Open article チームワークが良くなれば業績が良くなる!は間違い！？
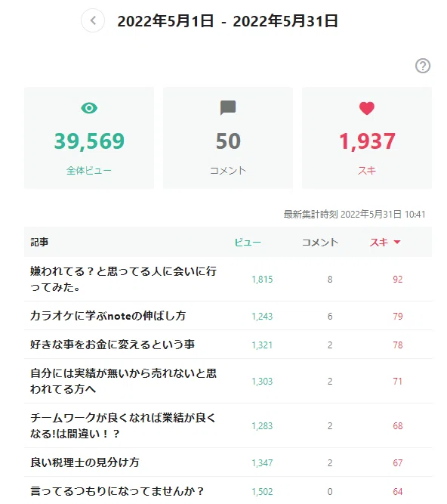The image size is (447, 504). pos(122,425)
